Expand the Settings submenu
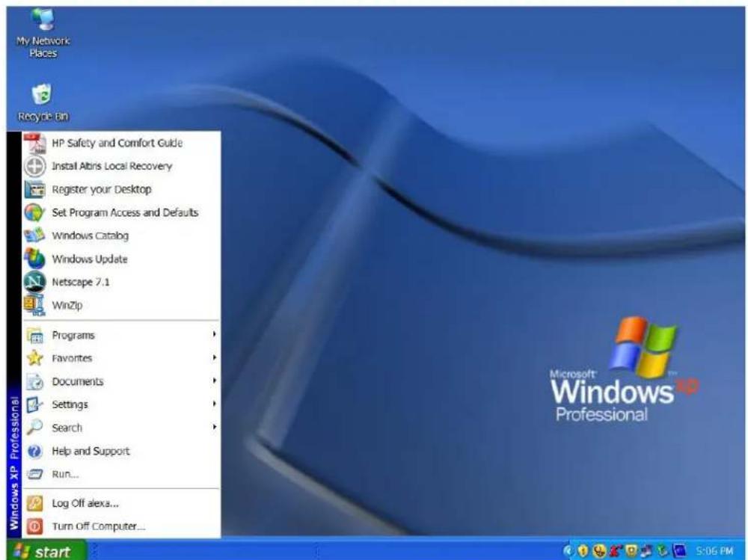 (121, 404)
